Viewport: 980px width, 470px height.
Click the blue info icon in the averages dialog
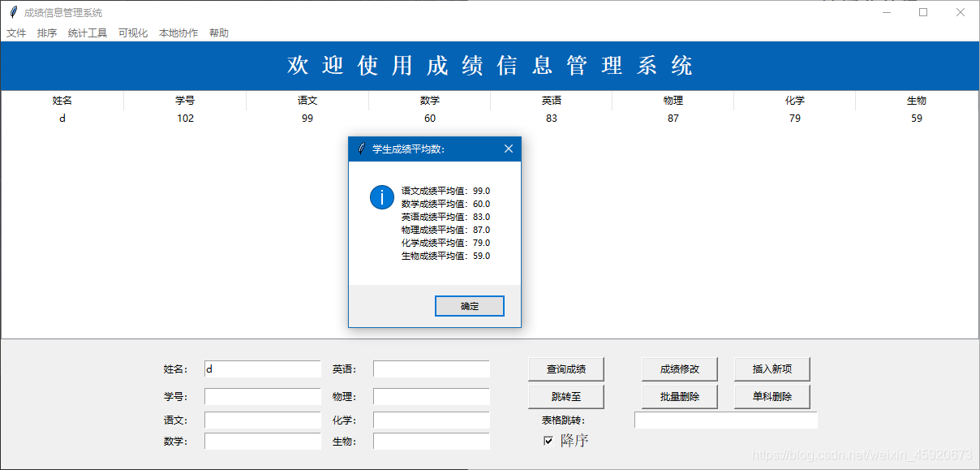click(x=381, y=196)
